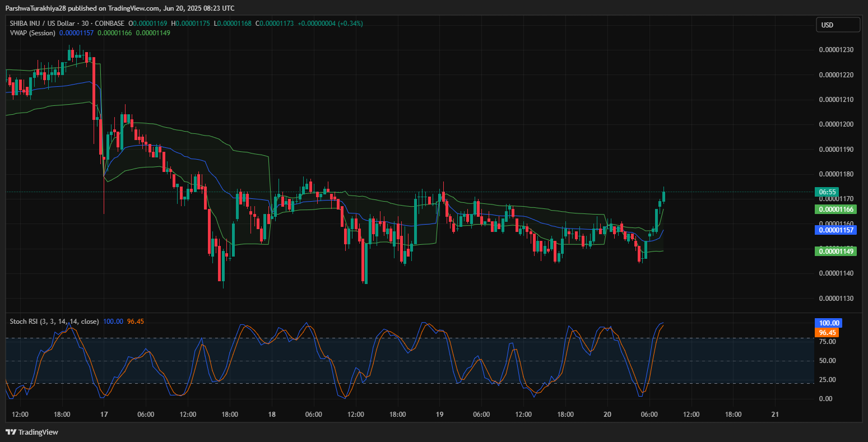Click the 06:55 countdown price label
868x442 pixels.
827,192
